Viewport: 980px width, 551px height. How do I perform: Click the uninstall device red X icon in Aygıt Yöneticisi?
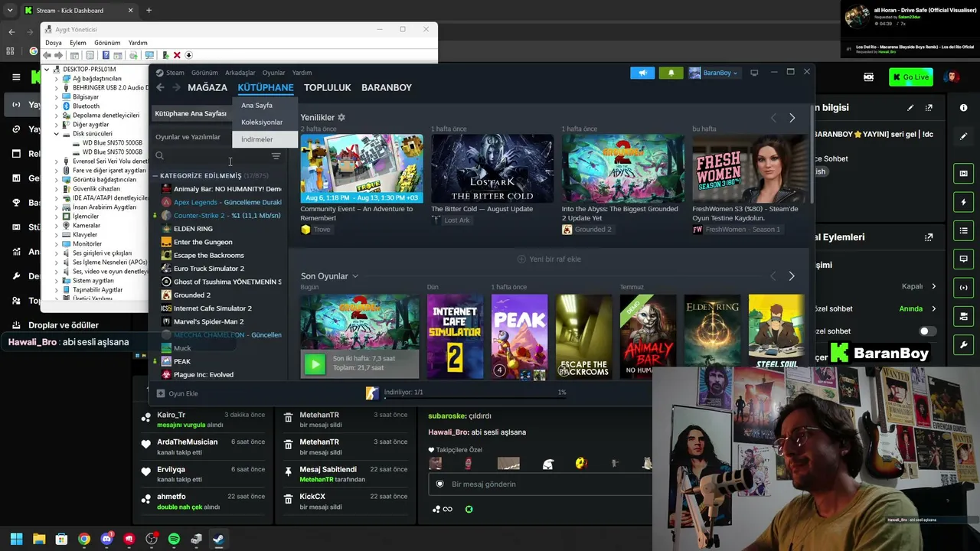pyautogui.click(x=177, y=55)
